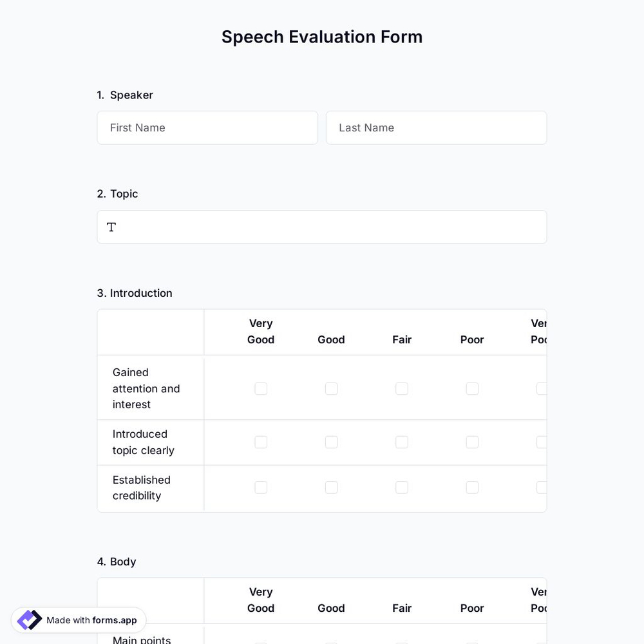This screenshot has height=644, width=644.
Task: Check Poor for Gained attention and interest
Action: pyautogui.click(x=472, y=388)
